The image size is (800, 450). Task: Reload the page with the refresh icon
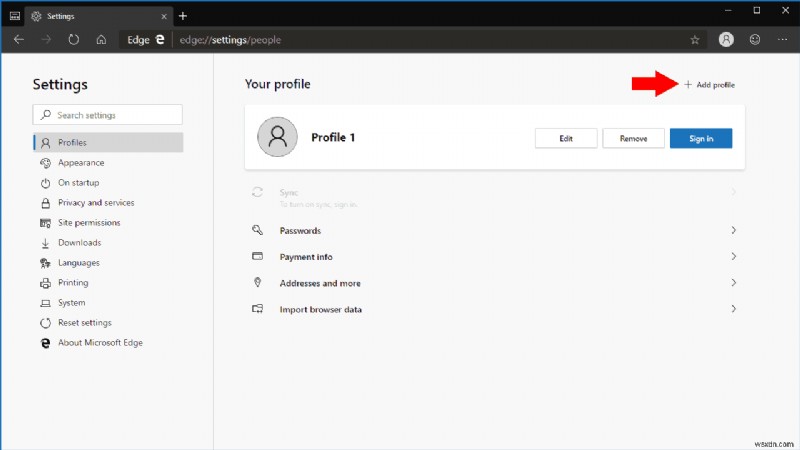(x=74, y=39)
